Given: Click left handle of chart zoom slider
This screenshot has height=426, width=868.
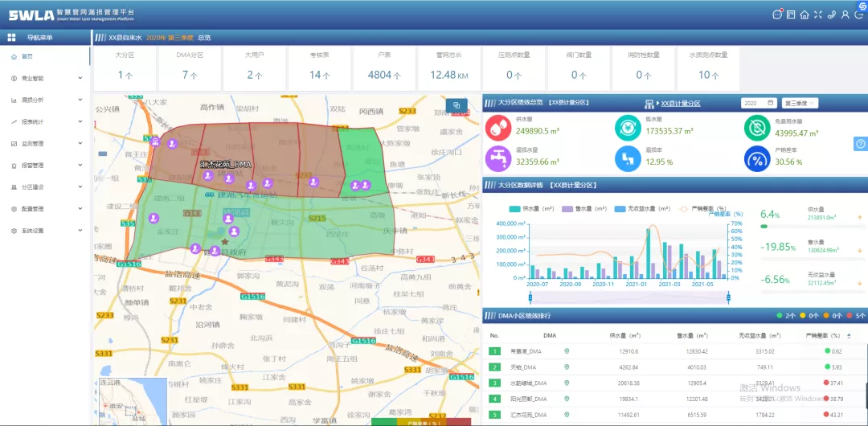Looking at the screenshot, I should coord(530,298).
